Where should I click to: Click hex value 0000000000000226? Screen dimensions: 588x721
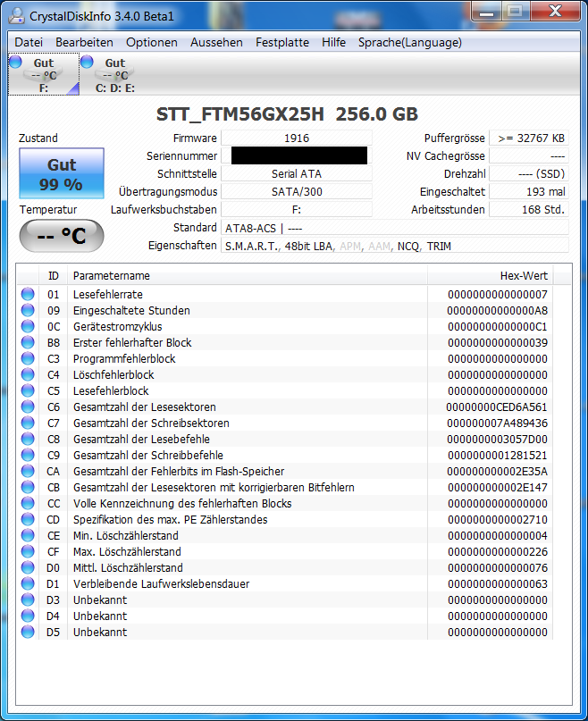[498, 552]
